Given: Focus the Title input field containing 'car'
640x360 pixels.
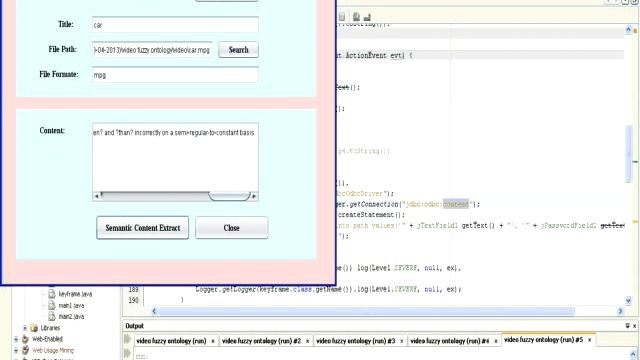Looking at the screenshot, I should [175, 25].
